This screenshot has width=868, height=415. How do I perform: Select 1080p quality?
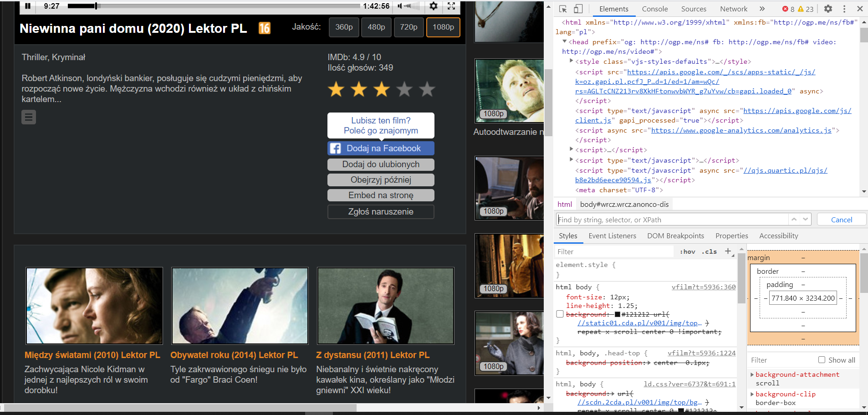443,27
